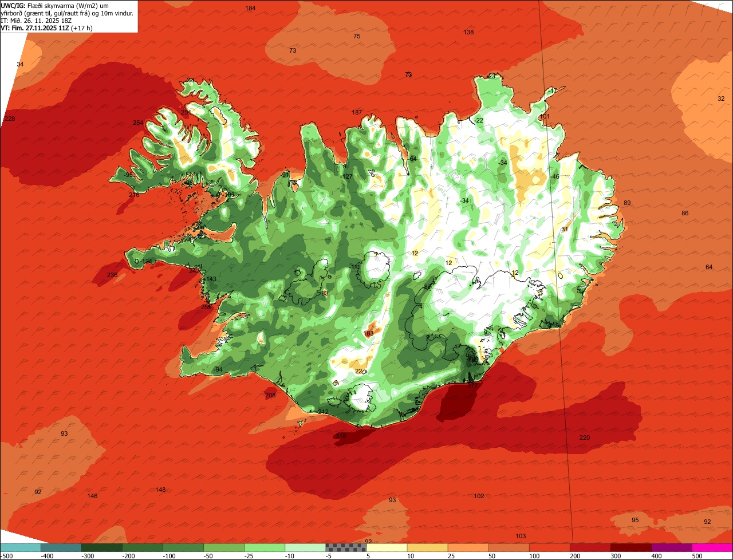Image resolution: width=733 pixels, height=560 pixels.
Task: Click the '138' value north of Iceland
Action: point(468,32)
